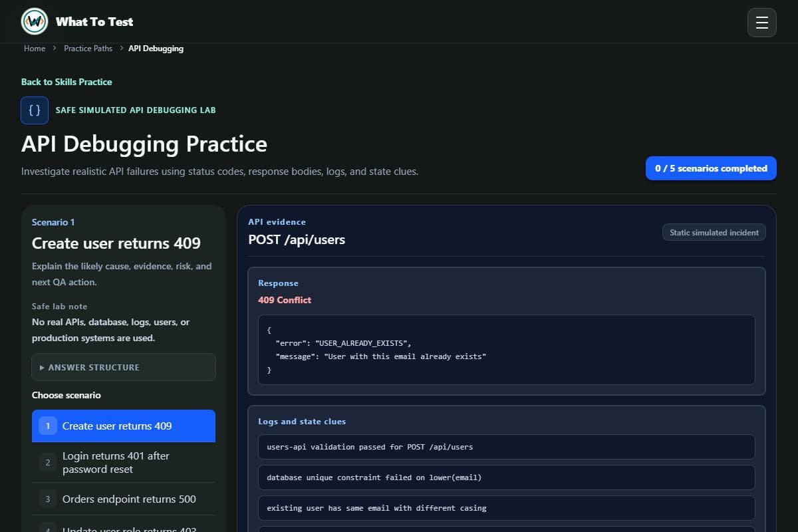Select scenario Login returns 401 after password reset

(x=124, y=462)
